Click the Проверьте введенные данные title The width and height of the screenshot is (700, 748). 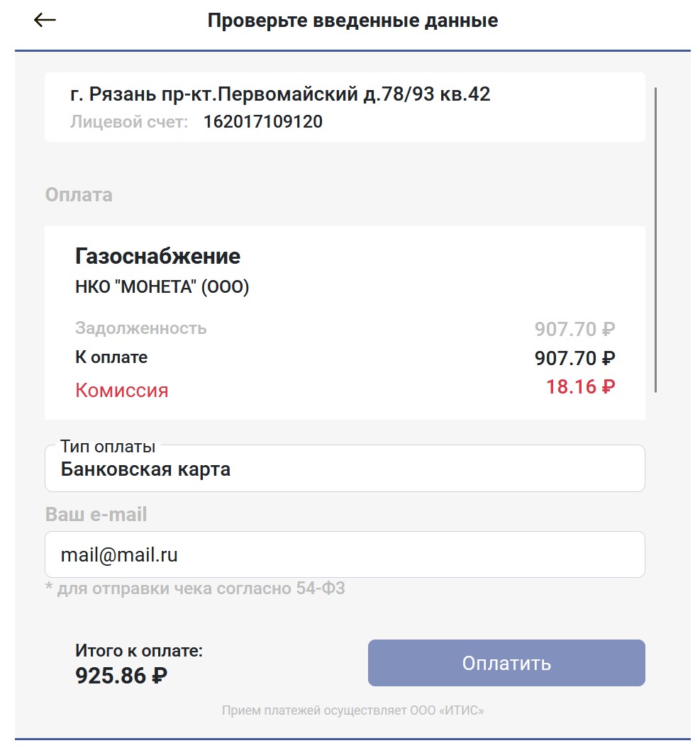coord(352,21)
